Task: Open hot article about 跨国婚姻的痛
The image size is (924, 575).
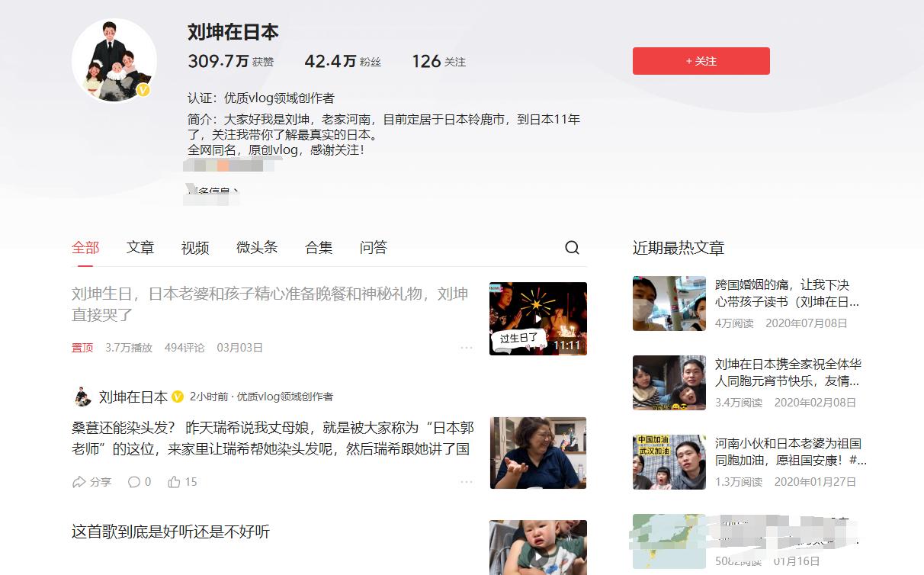Action: [x=782, y=293]
